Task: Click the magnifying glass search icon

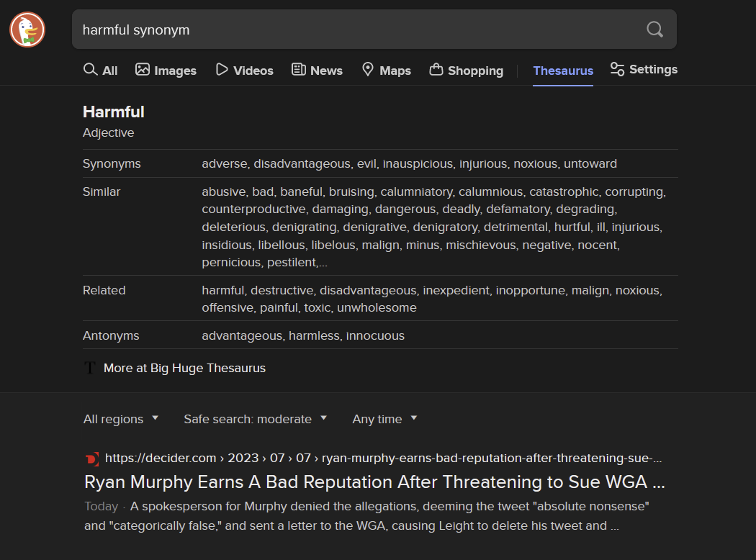Action: [x=654, y=30]
